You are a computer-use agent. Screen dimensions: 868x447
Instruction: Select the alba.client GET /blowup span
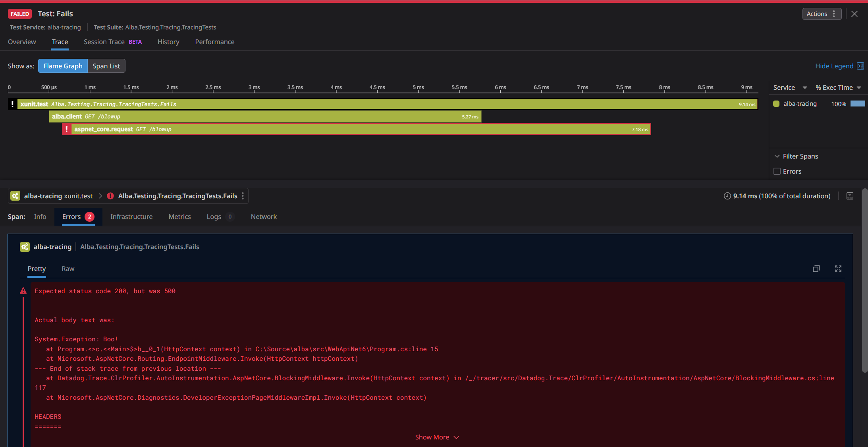click(265, 116)
